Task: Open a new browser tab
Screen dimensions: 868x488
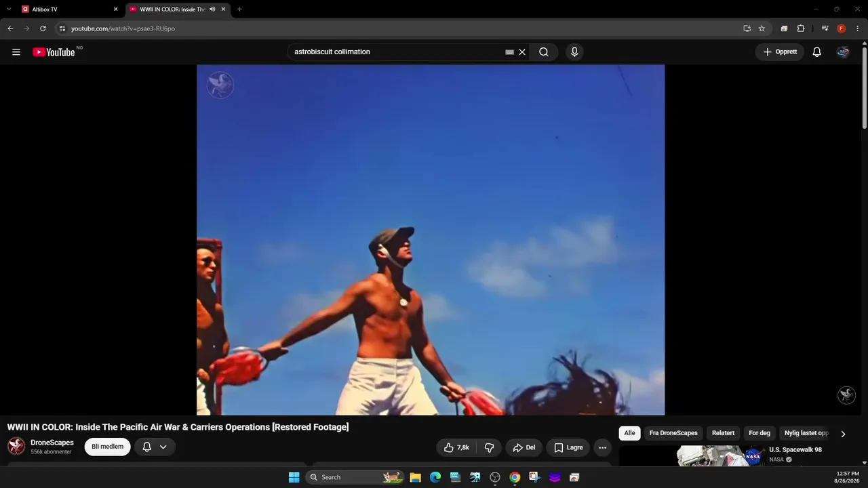Action: pos(239,9)
